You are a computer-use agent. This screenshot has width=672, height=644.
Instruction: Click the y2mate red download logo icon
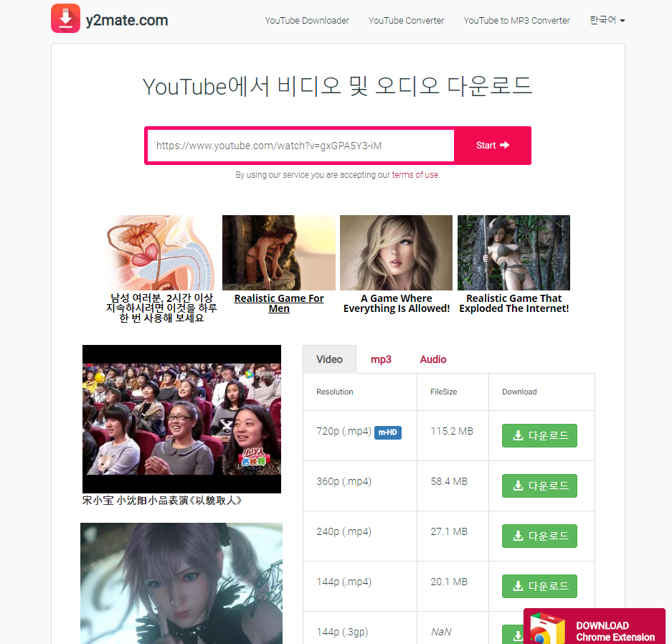click(x=65, y=19)
